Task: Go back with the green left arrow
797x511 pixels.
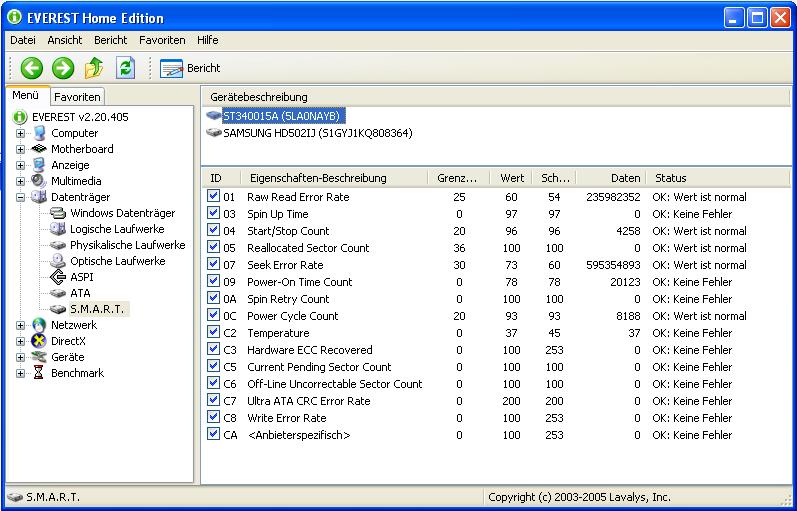Action: [x=32, y=68]
